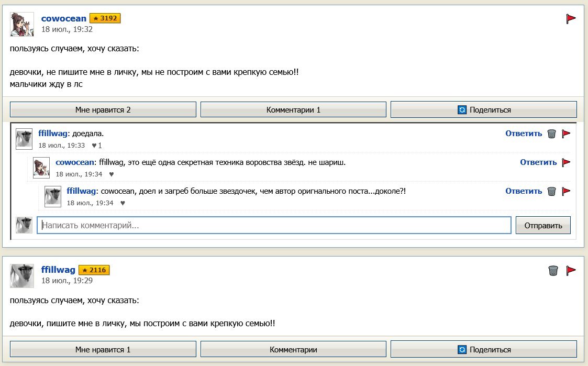Reply to ffillwag's звездочек comment via Ответить

coord(524,191)
